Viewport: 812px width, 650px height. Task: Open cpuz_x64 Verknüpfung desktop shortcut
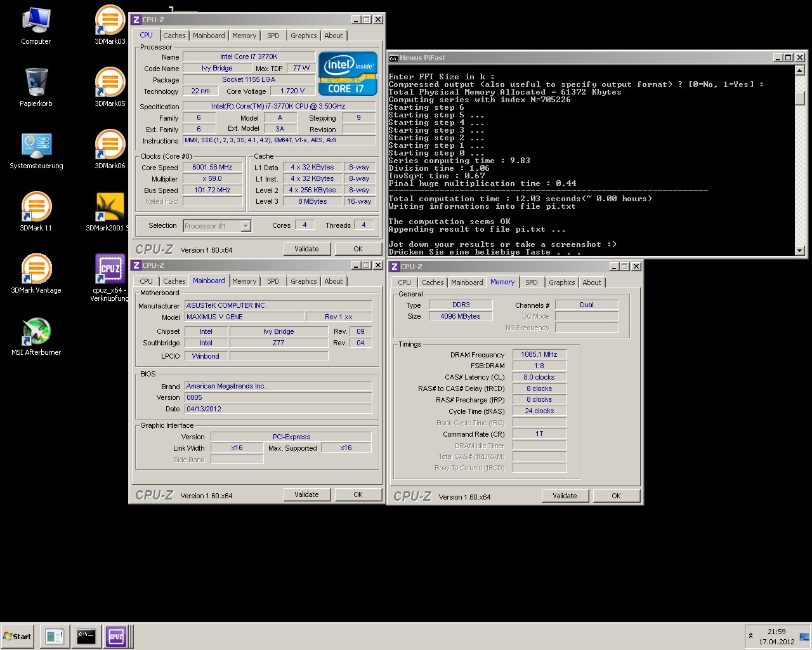(109, 278)
